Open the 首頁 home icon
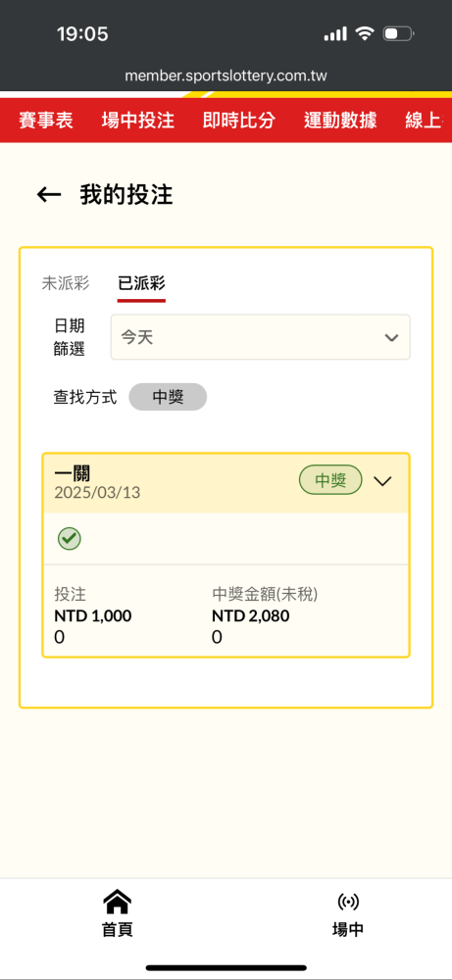The image size is (452, 980). (117, 902)
